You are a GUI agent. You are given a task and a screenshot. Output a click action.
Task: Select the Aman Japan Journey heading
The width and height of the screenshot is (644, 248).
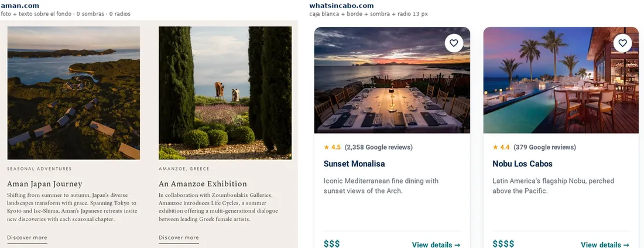pos(44,184)
